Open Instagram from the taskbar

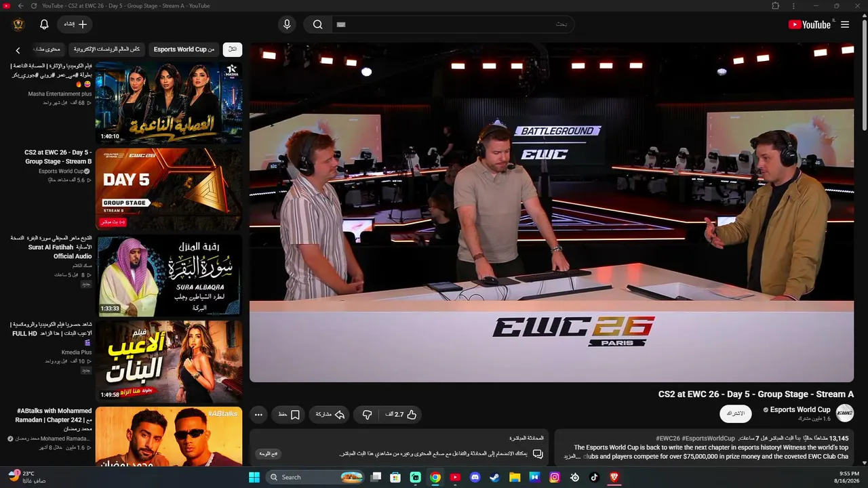(555, 477)
